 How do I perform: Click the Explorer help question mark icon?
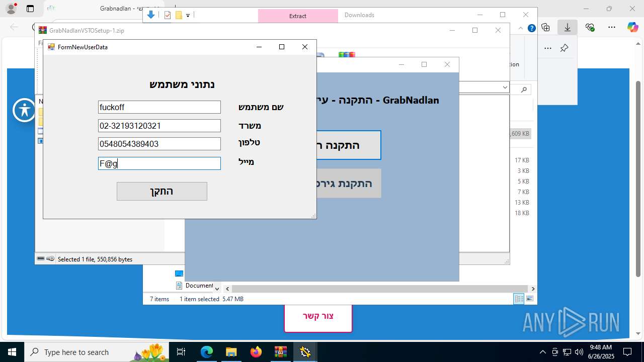531,28
